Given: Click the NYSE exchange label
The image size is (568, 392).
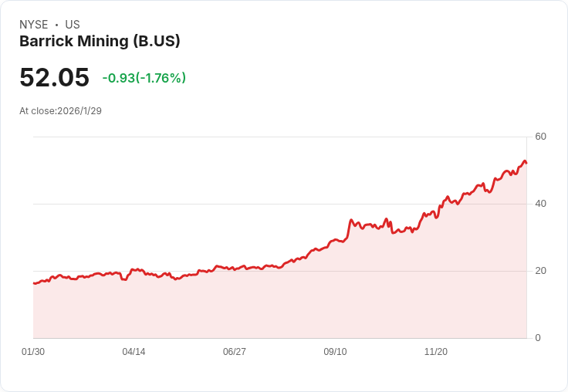Looking at the screenshot, I should pyautogui.click(x=34, y=25).
